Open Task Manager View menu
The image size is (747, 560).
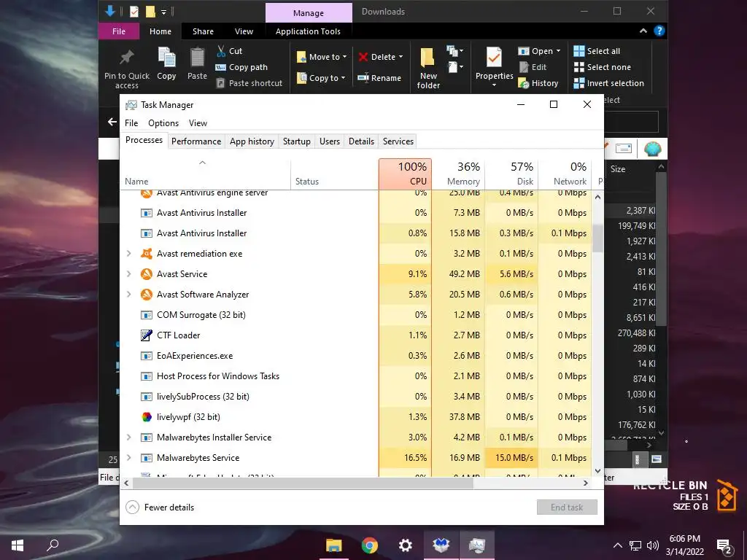[x=198, y=123]
